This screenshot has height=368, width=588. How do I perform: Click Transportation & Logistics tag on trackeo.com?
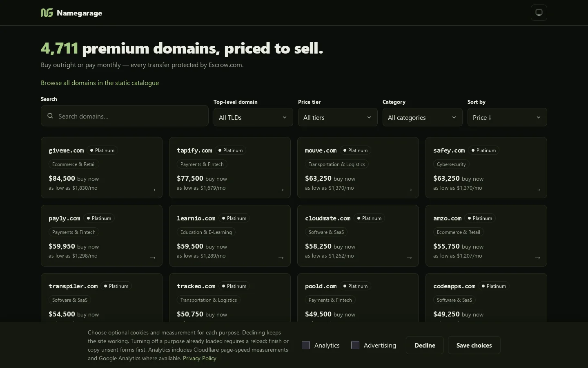[209, 300]
